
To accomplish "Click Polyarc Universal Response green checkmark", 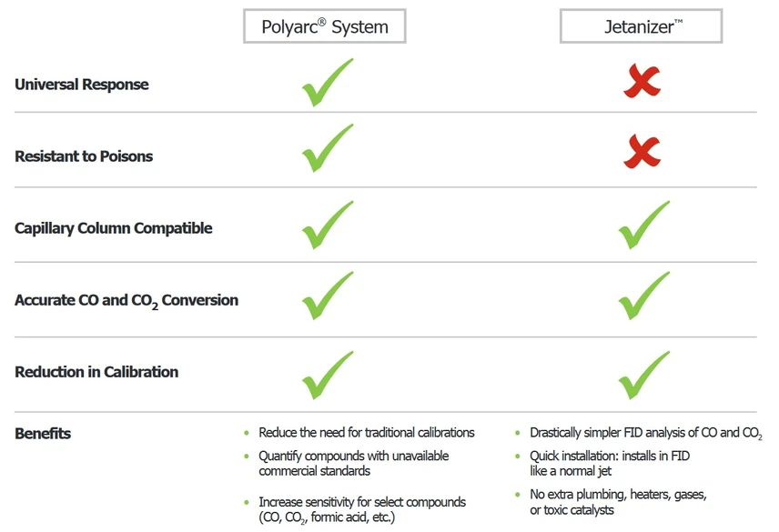I will [x=326, y=84].
